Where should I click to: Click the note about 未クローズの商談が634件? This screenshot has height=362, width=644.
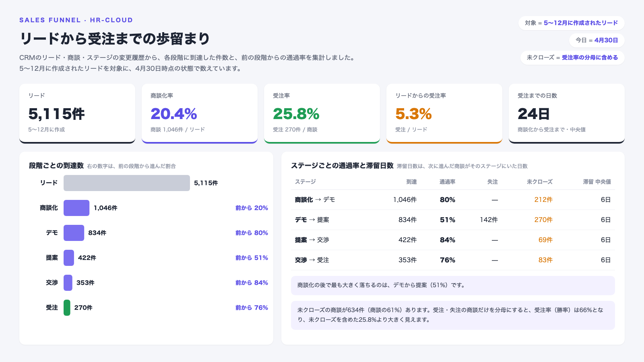click(453, 315)
